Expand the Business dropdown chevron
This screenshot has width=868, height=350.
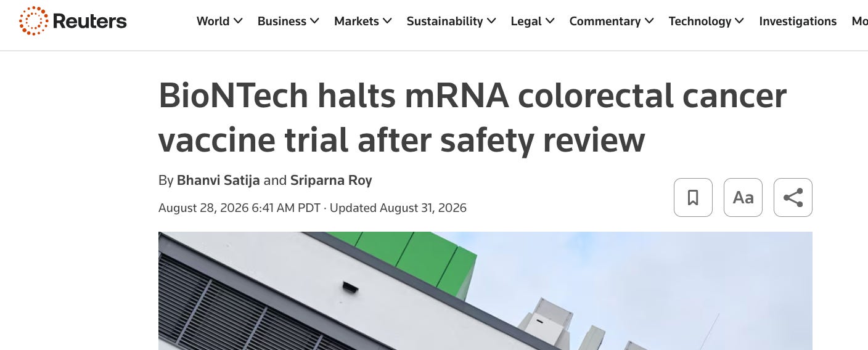pos(314,21)
